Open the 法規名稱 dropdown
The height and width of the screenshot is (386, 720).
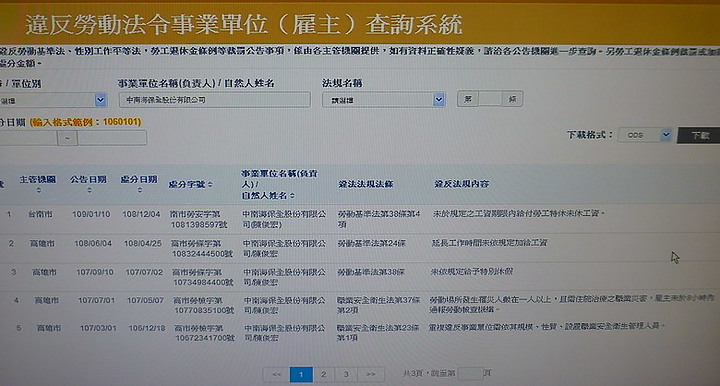[x=383, y=100]
